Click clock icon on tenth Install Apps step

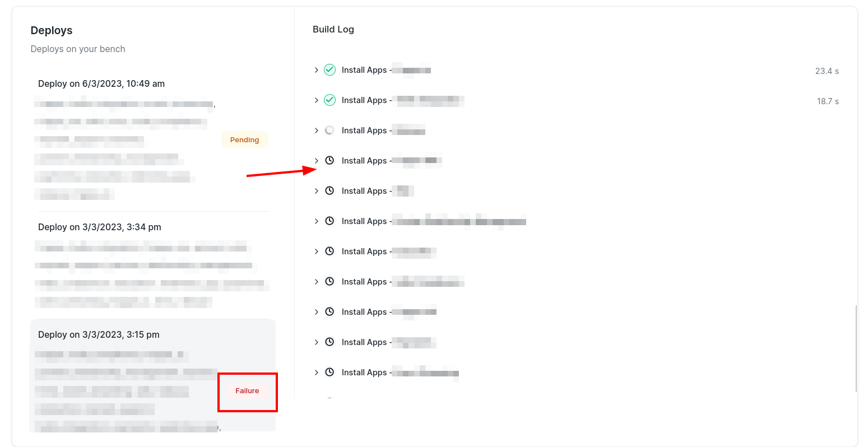[x=329, y=342]
